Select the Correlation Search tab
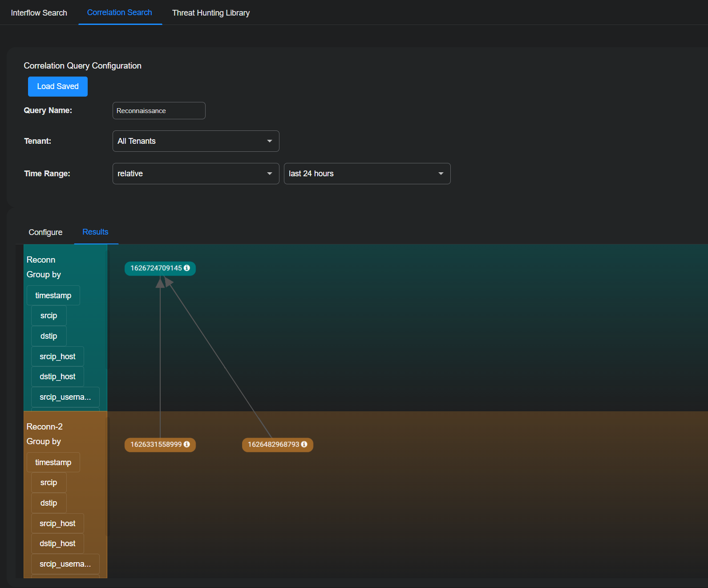This screenshot has width=708, height=588. (119, 12)
